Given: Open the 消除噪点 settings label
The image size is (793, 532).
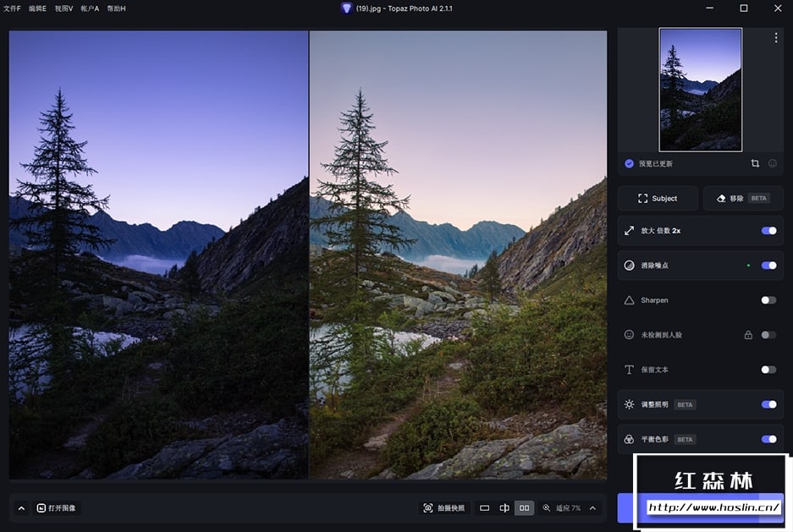Looking at the screenshot, I should 655,266.
